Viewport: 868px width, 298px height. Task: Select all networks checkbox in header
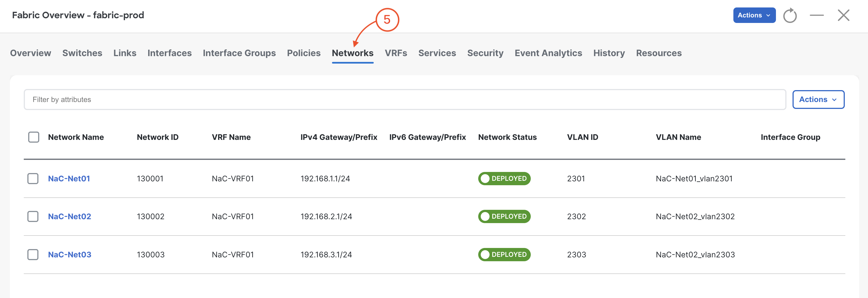tap(34, 137)
